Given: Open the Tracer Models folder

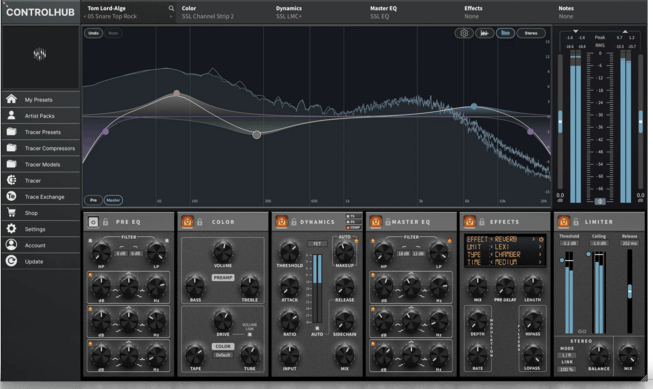Looking at the screenshot, I should click(x=40, y=165).
